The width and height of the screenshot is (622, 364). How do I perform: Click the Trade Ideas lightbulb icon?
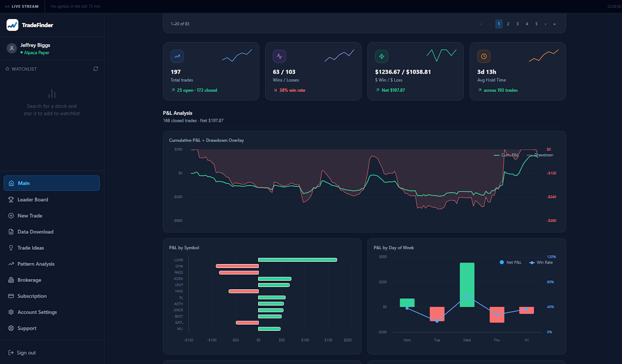coord(11,248)
